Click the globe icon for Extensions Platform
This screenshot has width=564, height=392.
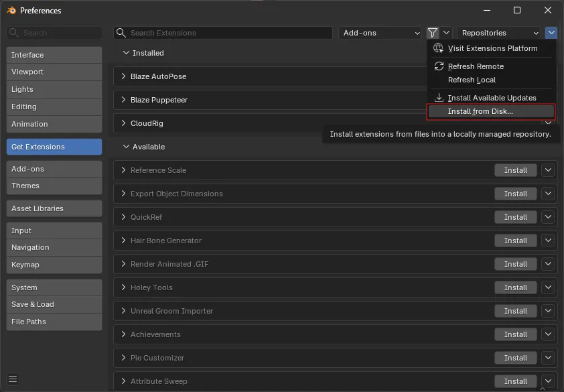[x=438, y=48]
